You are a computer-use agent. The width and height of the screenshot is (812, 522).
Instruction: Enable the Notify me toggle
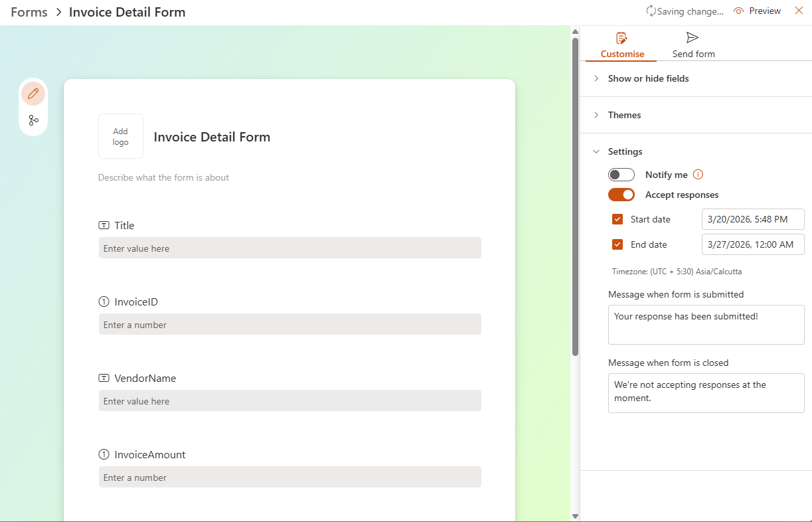point(621,175)
